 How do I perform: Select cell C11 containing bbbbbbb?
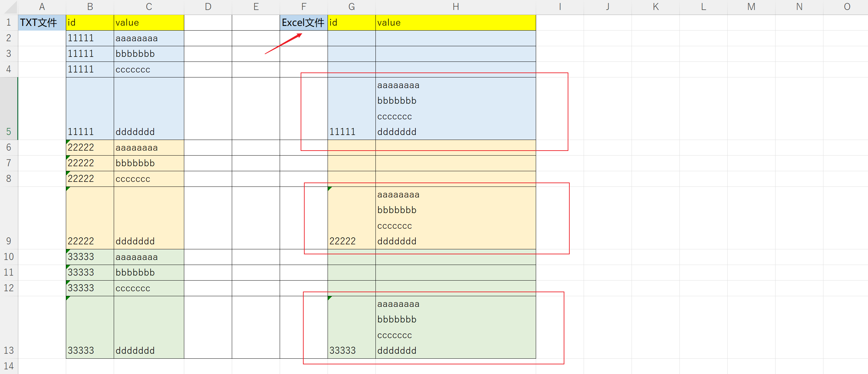pyautogui.click(x=149, y=272)
